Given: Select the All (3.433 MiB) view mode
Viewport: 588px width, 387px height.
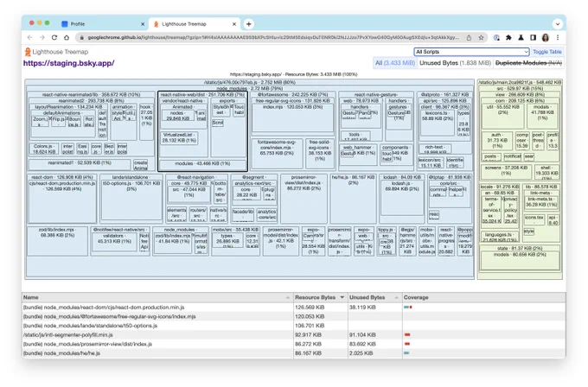Looking at the screenshot, I should coord(395,63).
